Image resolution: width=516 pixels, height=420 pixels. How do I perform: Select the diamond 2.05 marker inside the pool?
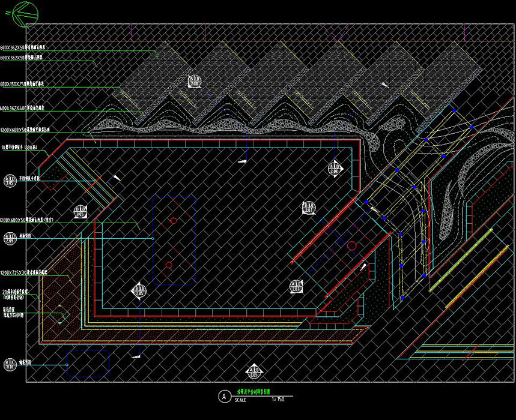[x=136, y=292]
